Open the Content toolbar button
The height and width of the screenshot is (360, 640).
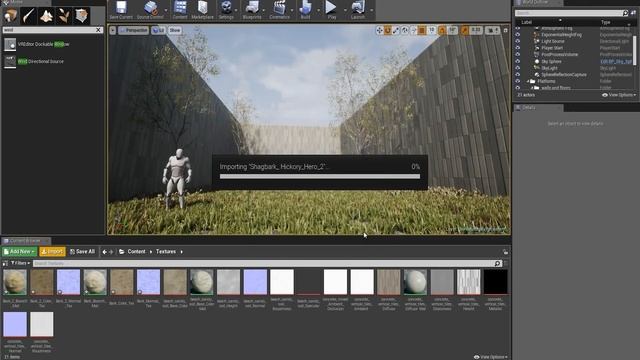pyautogui.click(x=180, y=10)
